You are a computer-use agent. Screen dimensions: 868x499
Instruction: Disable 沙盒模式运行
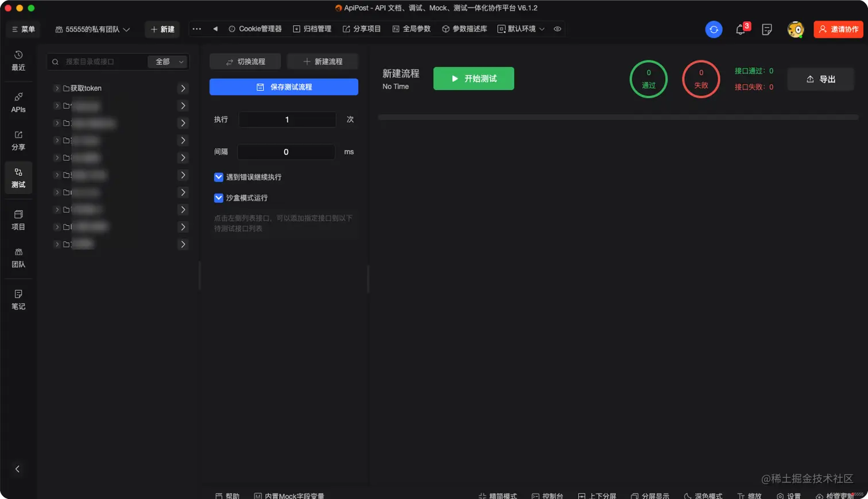coord(218,198)
